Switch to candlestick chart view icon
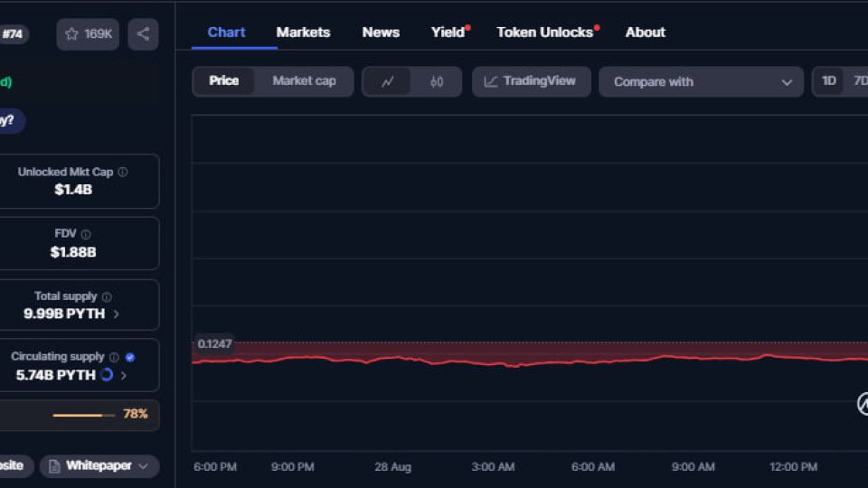Screen dimensions: 868x488 coord(437,82)
